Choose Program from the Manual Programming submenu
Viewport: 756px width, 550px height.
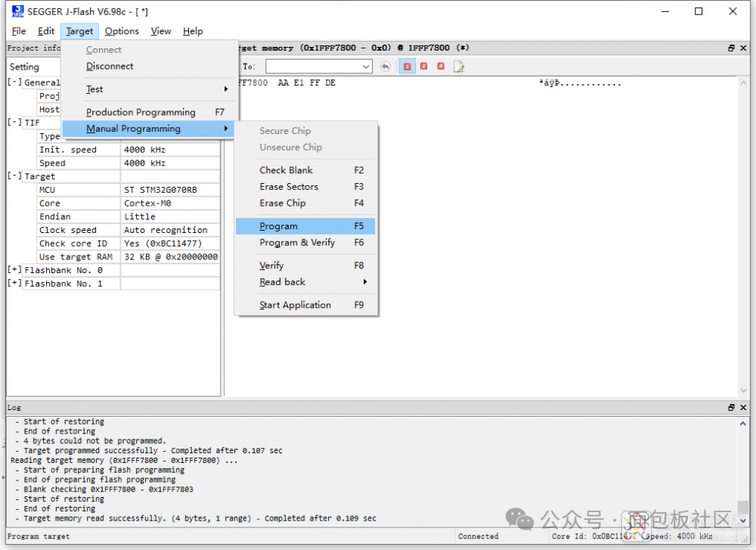coord(279,226)
